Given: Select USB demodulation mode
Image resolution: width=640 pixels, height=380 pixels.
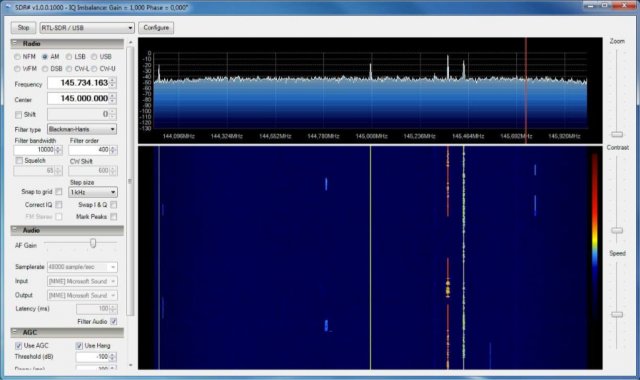Looking at the screenshot, I should click(94, 57).
